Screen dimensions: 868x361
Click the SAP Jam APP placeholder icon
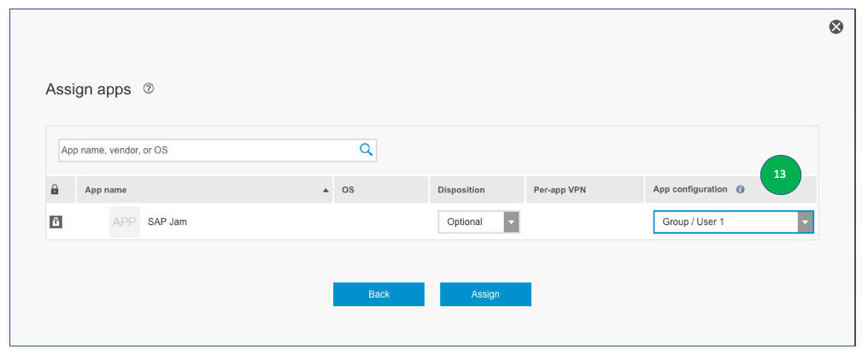pos(125,222)
